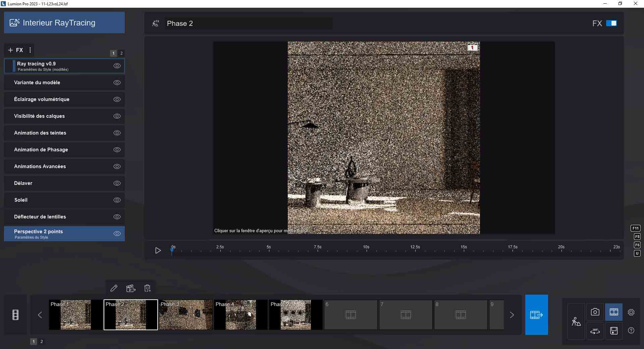Screen dimensions: 644x349
Task: Select the Phase 3 clip thumbnail
Action: 185,315
